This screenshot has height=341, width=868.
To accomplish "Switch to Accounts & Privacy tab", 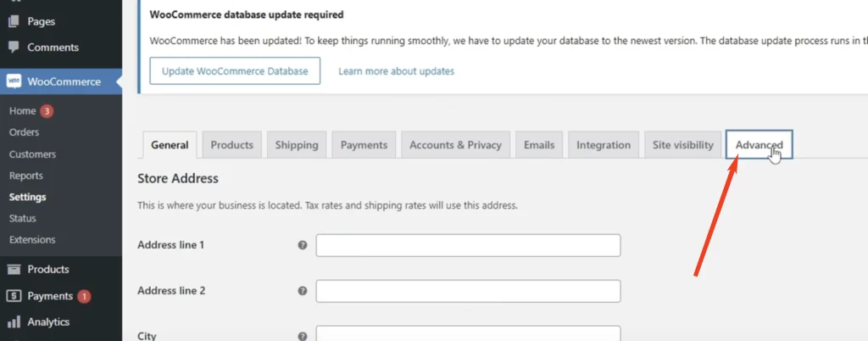I will (x=455, y=145).
